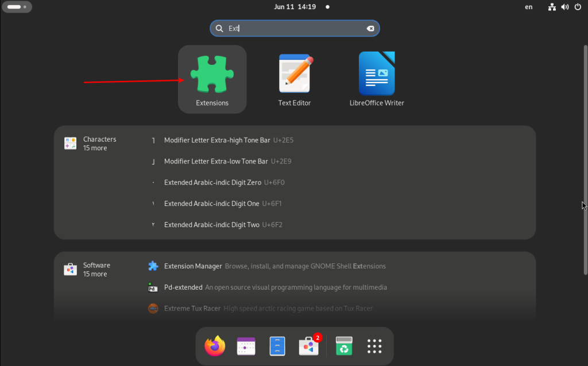Focus the search box containing Ext
588x366 pixels.
(295, 29)
